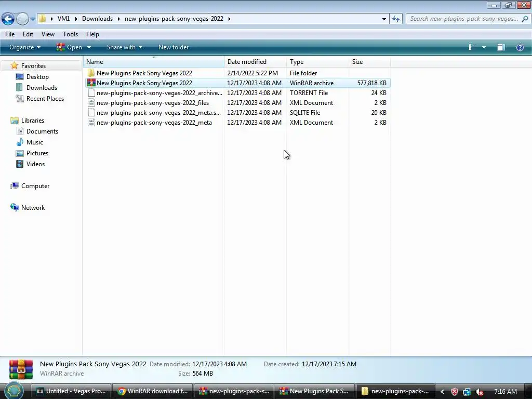Expand arrow after VM1 in address bar
Image resolution: width=532 pixels, height=399 pixels.
[76, 19]
